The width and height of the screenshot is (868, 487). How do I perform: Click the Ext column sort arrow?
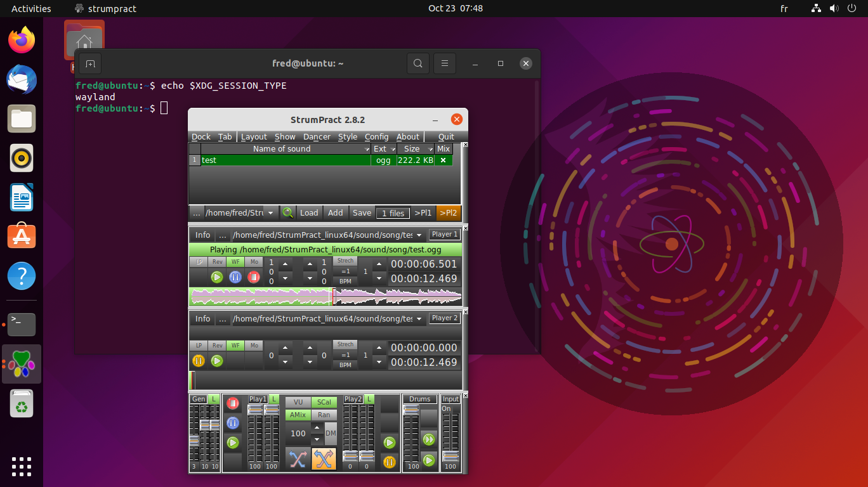point(392,149)
